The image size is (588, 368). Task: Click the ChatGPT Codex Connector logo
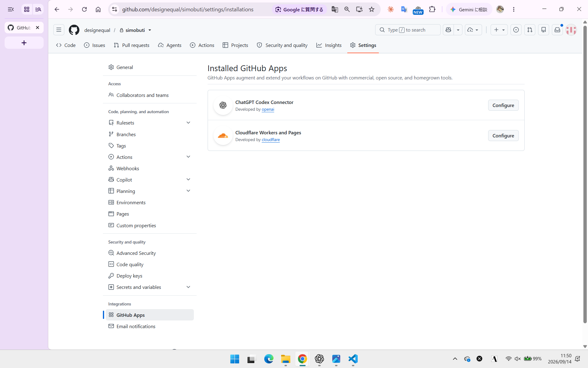(223, 105)
